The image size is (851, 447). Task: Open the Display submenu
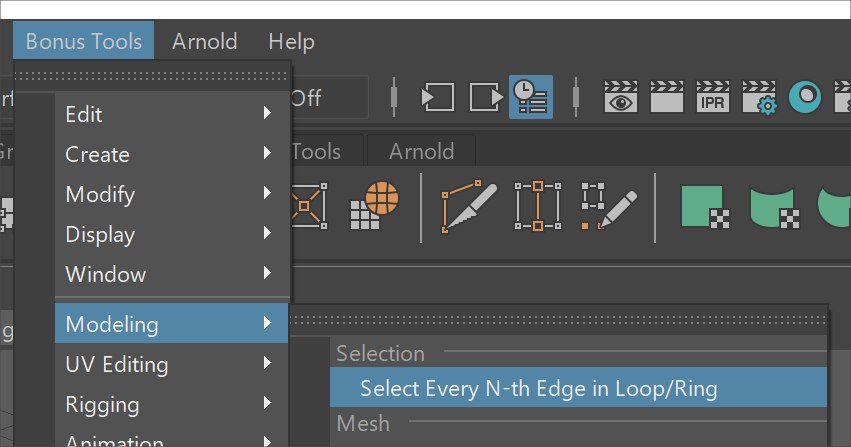[172, 234]
